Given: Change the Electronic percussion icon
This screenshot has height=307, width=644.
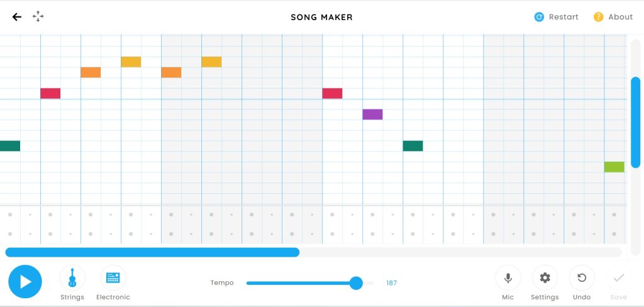Looking at the screenshot, I should coord(113,277).
